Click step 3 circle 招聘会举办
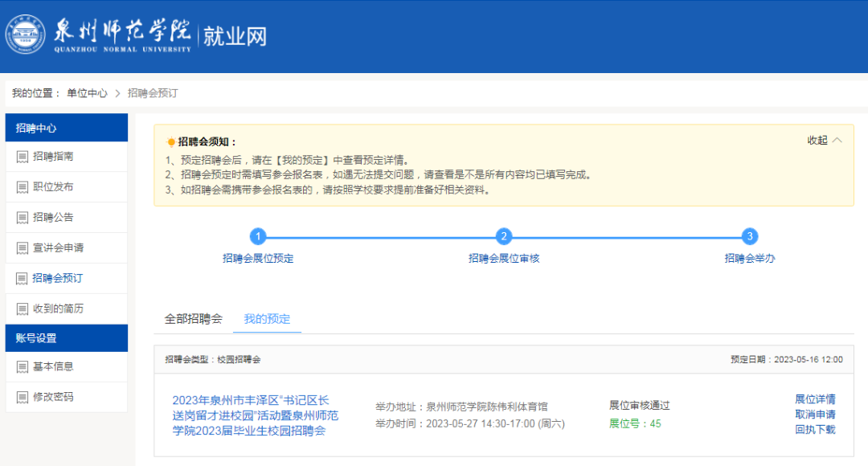 pyautogui.click(x=750, y=236)
